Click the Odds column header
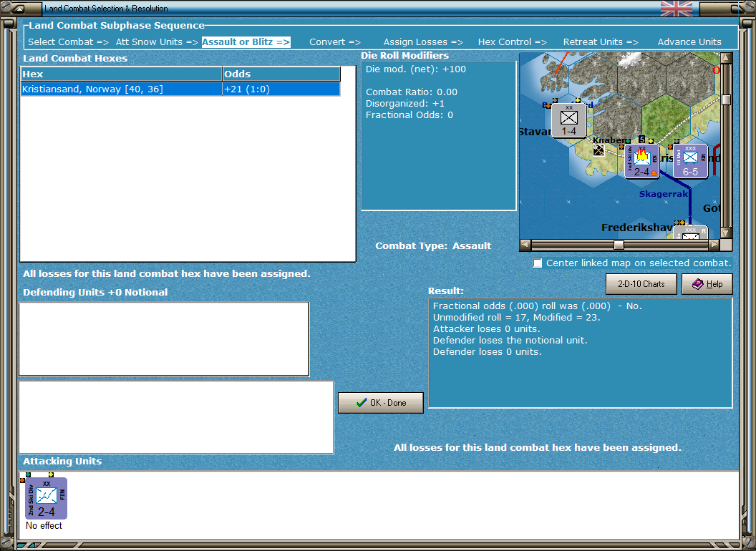Screen dimensions: 756x551 coord(281,74)
